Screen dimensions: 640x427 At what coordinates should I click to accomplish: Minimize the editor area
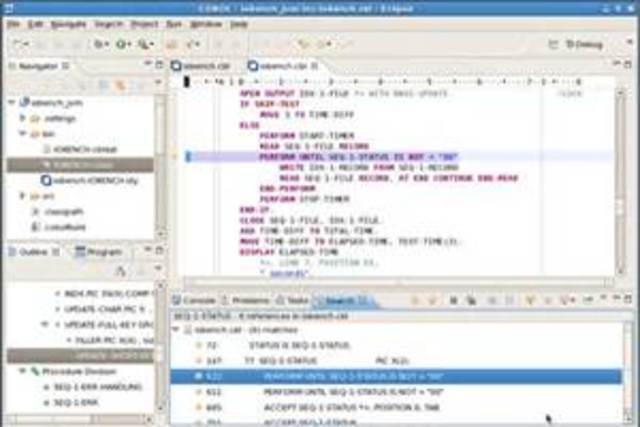(616, 63)
